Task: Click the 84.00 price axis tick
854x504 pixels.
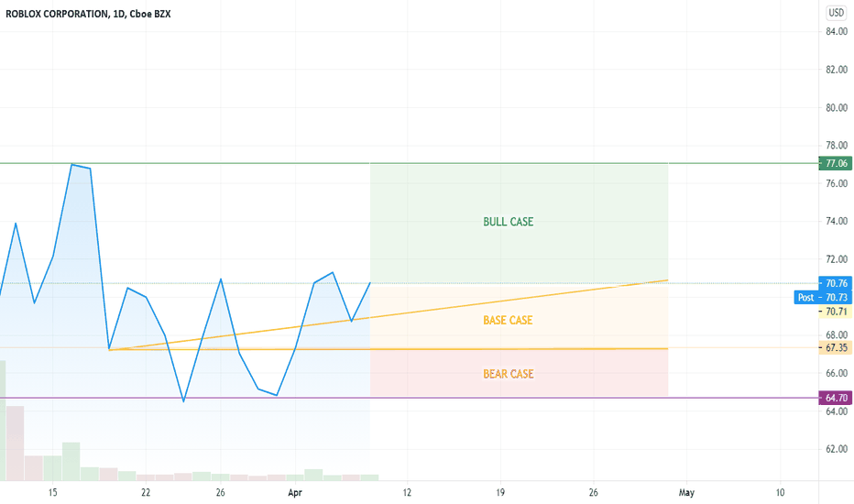Action: click(x=837, y=32)
